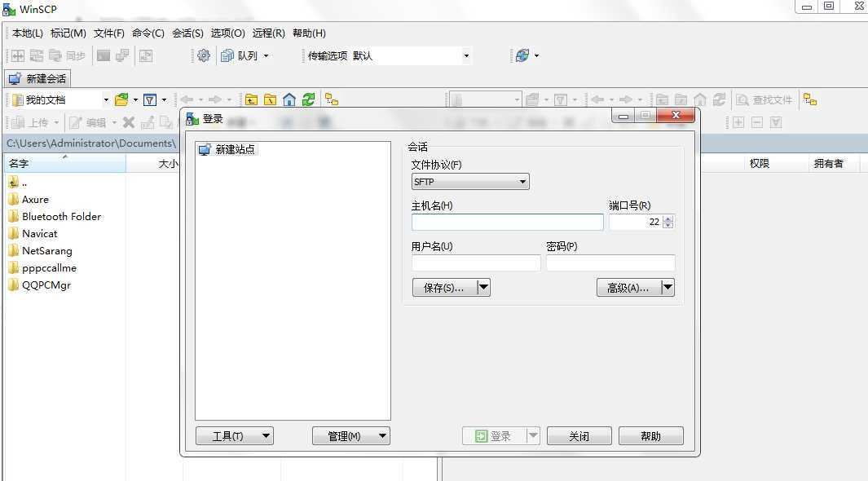Open the 管理(M) dropdown button

[x=351, y=436]
